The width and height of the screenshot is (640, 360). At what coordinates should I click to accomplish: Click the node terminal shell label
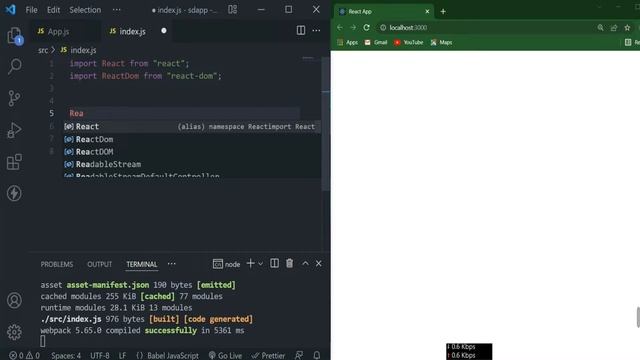227,264
